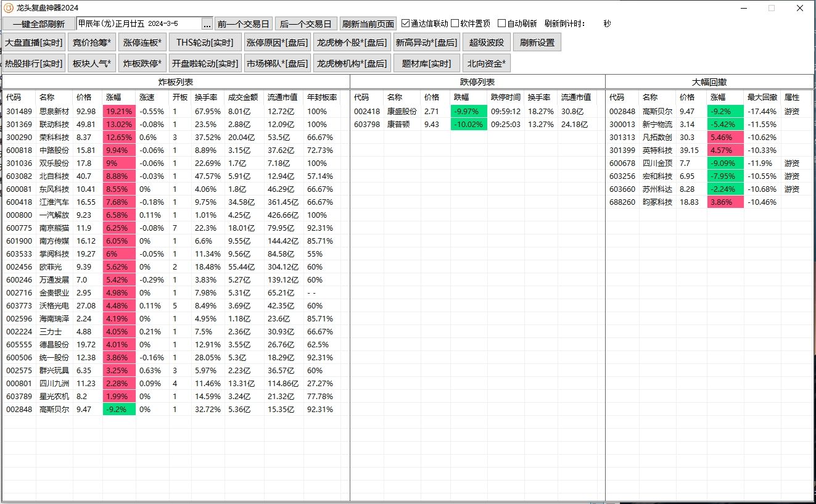Enable the 自动刷新 checkbox
This screenshot has height=504, width=816.
(501, 23)
